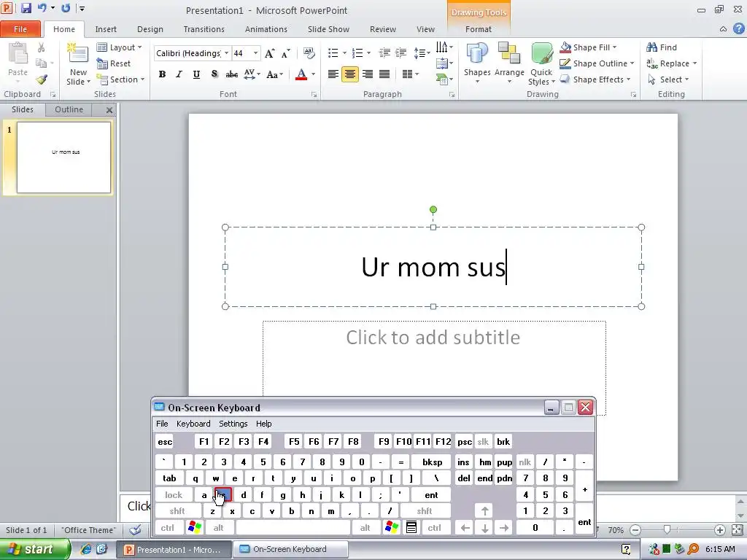
Task: Increase the list indent level
Action: pos(401,53)
